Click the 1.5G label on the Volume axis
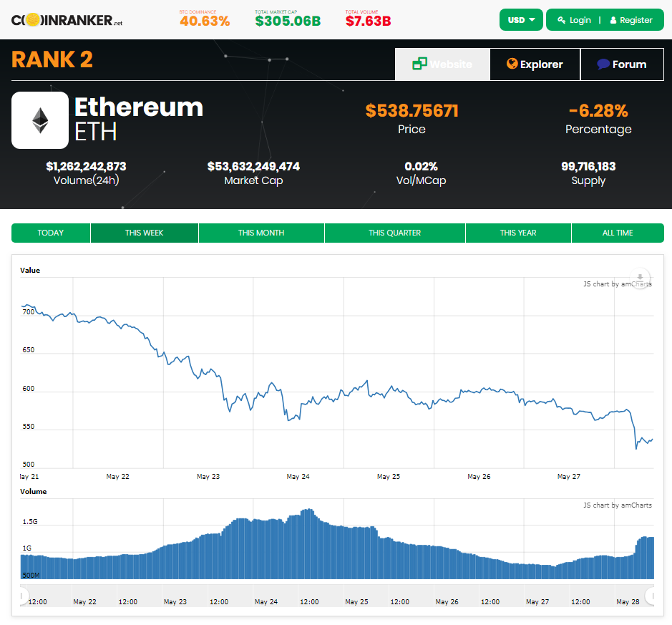 click(x=30, y=522)
